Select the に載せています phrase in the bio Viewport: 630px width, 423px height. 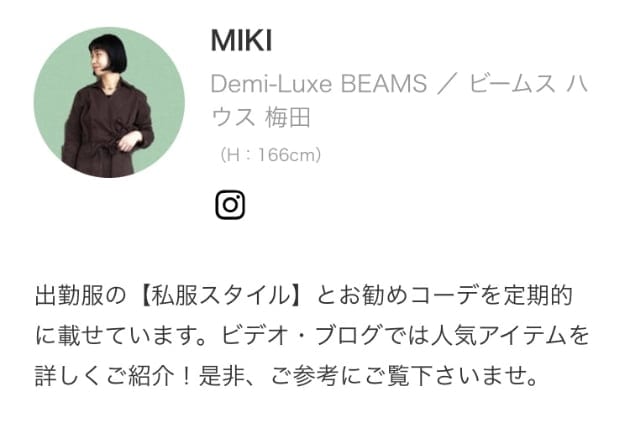[117, 335]
